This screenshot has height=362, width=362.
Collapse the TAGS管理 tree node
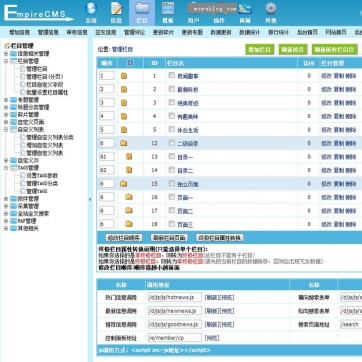tap(6, 168)
